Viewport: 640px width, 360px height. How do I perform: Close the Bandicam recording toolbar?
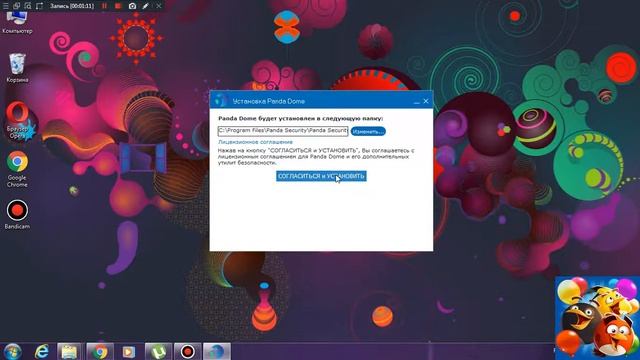(158, 6)
